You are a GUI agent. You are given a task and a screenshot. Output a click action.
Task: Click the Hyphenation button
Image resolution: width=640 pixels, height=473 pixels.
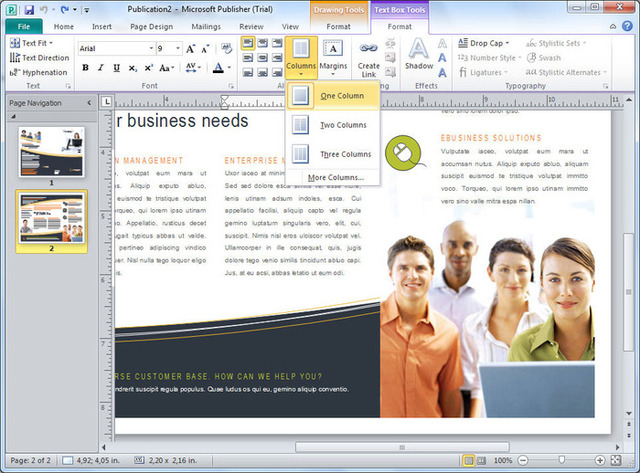pyautogui.click(x=39, y=72)
